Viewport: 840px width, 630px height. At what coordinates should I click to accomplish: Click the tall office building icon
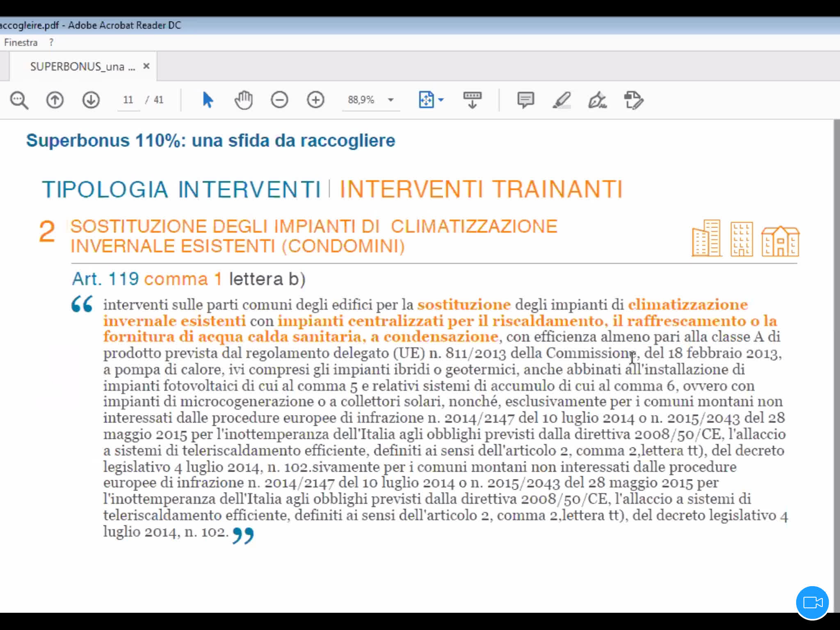(x=706, y=238)
